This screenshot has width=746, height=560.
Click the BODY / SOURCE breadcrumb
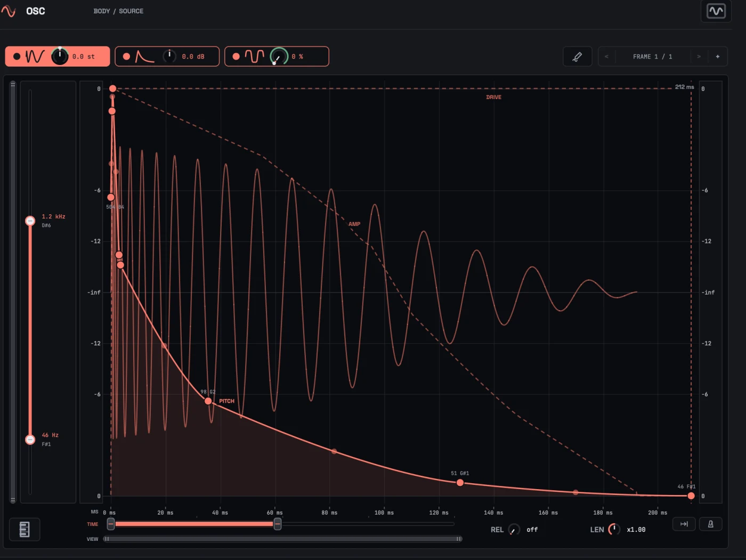[118, 11]
